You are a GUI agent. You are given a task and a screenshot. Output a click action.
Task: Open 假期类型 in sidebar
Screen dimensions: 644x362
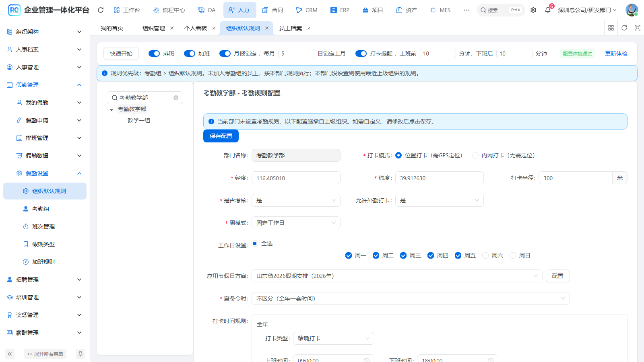(x=45, y=244)
